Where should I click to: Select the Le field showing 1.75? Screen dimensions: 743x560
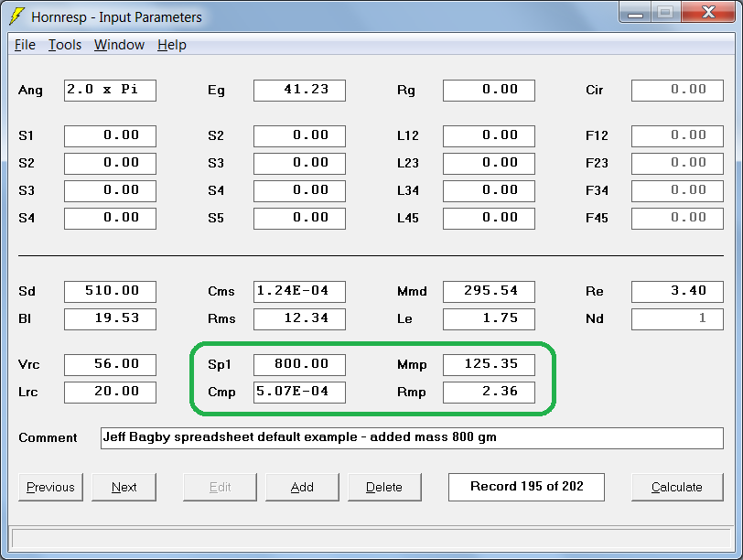[x=489, y=318]
